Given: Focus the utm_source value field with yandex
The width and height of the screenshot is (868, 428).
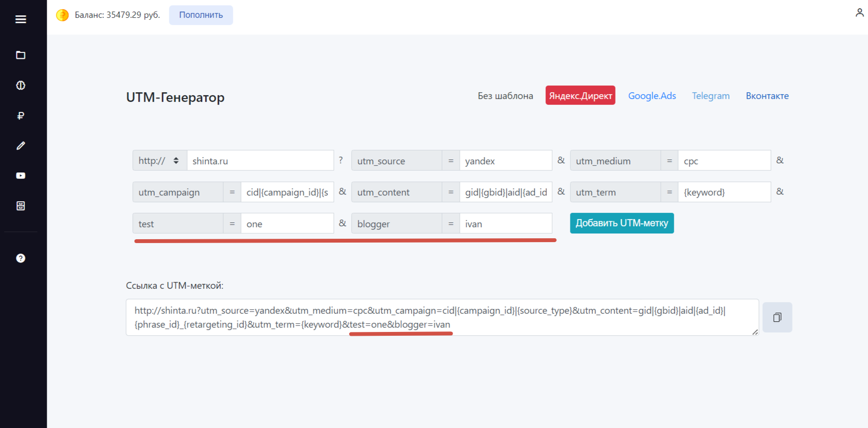Looking at the screenshot, I should coord(505,160).
